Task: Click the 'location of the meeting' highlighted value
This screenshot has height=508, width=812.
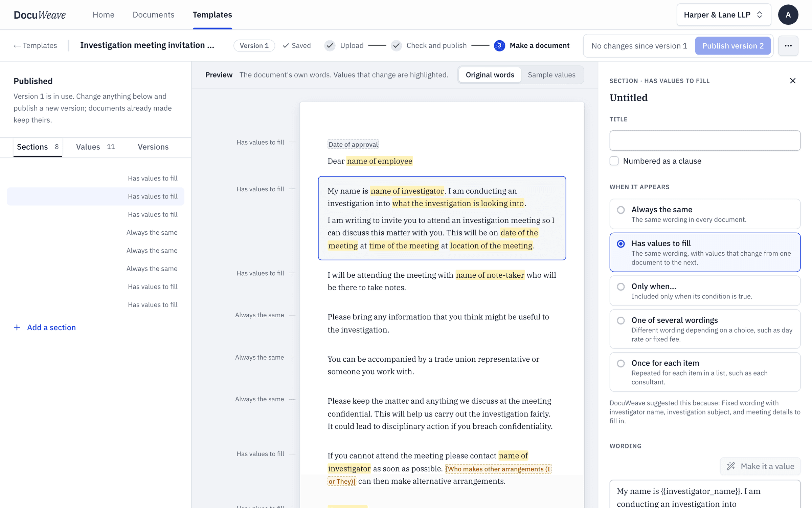Action: pos(491,246)
